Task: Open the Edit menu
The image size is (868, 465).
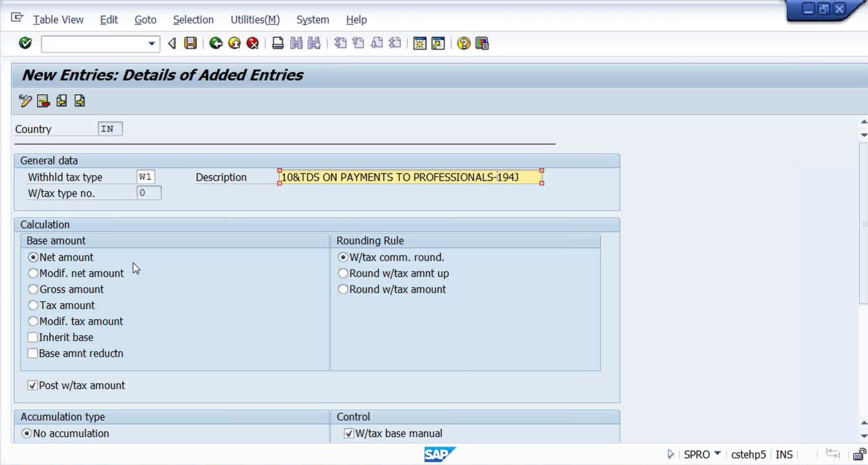Action: [109, 20]
